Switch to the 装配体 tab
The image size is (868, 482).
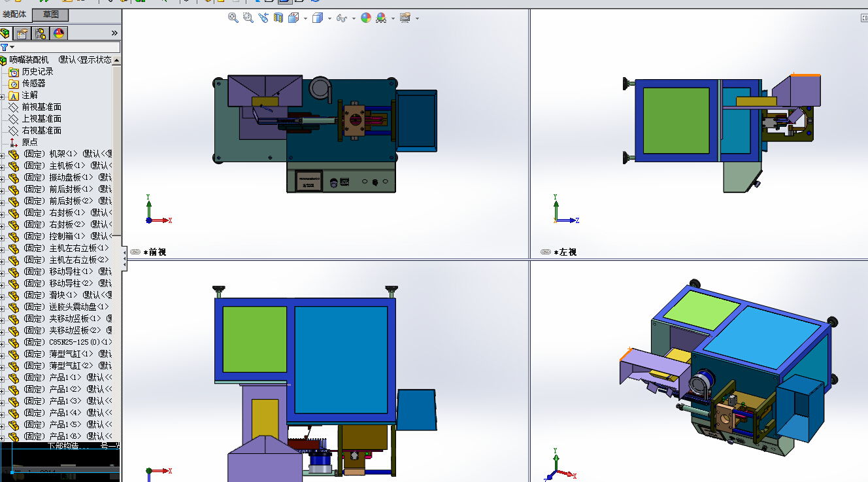tap(15, 14)
